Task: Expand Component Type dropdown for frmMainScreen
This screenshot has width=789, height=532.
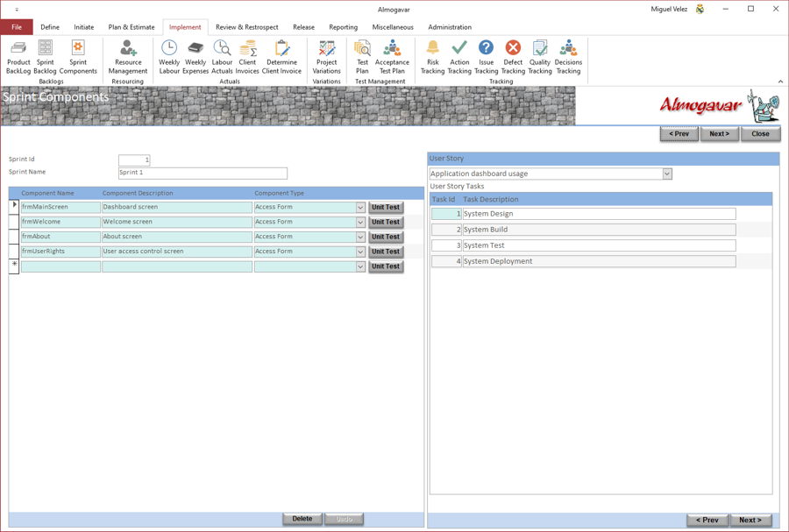Action: pos(360,207)
